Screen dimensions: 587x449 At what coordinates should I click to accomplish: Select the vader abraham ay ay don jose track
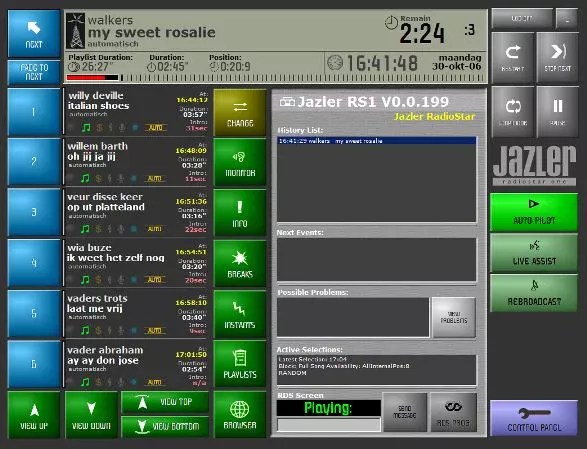[137, 365]
